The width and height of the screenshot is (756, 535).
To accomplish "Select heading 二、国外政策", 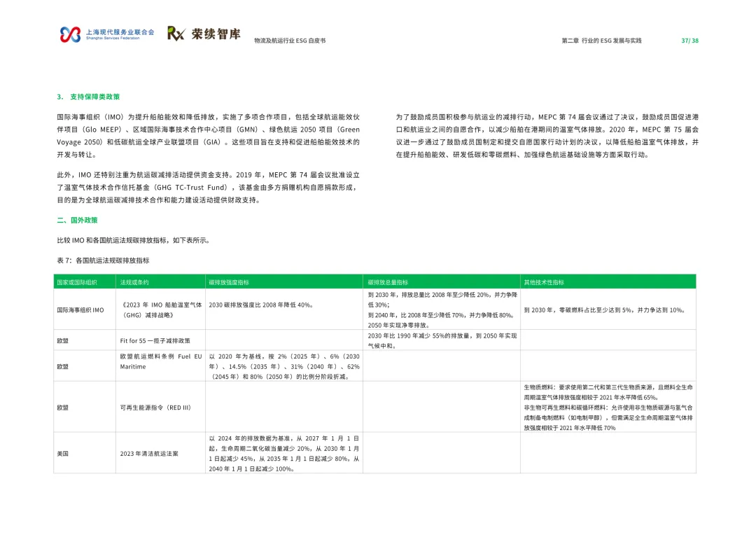I will 77,221.
